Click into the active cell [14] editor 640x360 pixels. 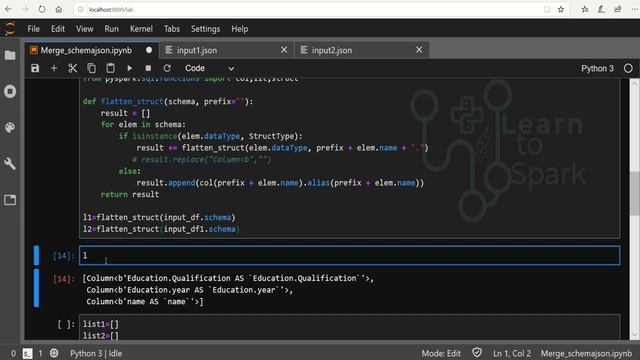pyautogui.click(x=349, y=256)
